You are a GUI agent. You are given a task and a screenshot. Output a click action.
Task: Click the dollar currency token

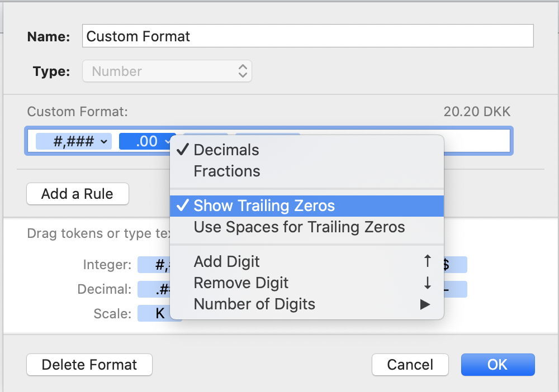(455, 265)
